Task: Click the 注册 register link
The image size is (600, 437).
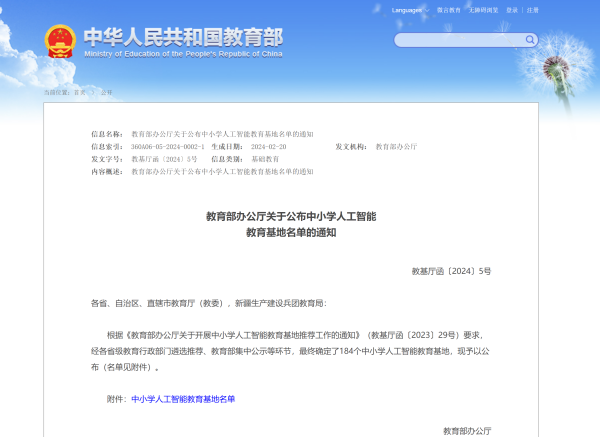Action: [532, 10]
